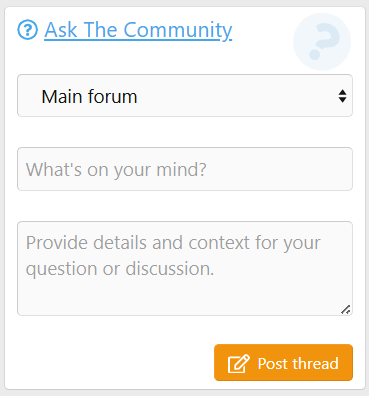Click the circled question mark icon beside the title
The width and height of the screenshot is (369, 396).
click(27, 30)
